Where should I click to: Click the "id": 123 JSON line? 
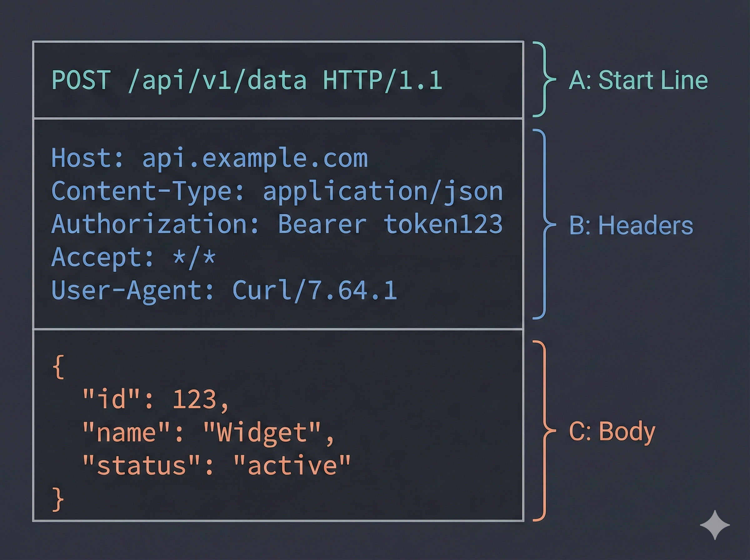(156, 399)
